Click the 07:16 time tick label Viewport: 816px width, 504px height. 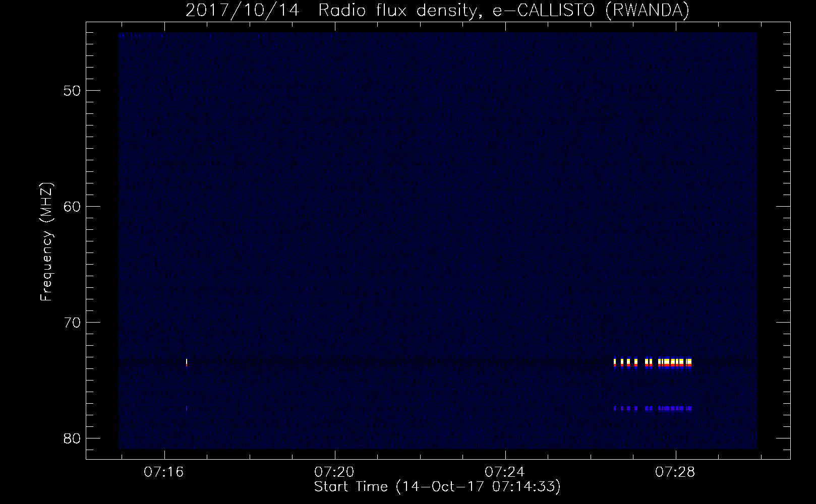(164, 472)
